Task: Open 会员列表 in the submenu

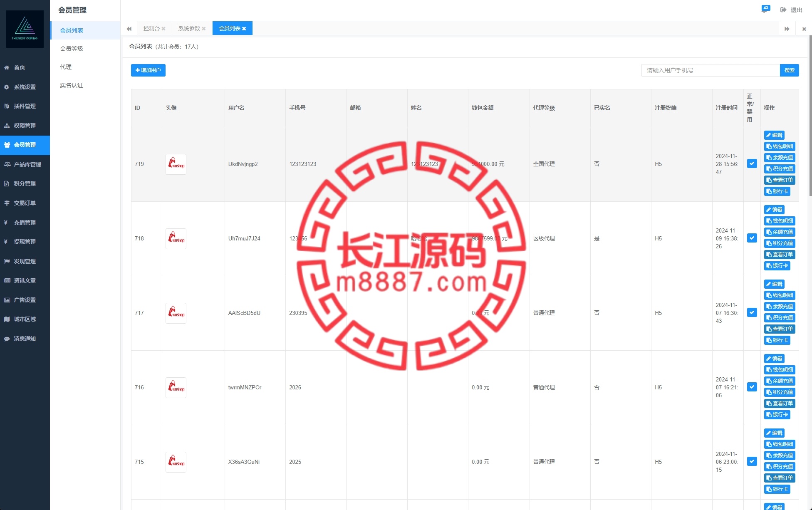Action: (85, 30)
